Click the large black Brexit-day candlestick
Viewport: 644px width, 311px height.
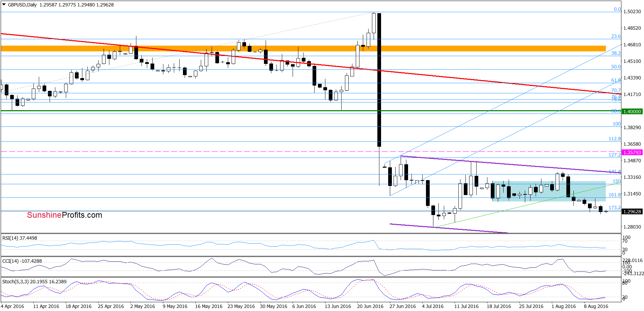[379, 80]
